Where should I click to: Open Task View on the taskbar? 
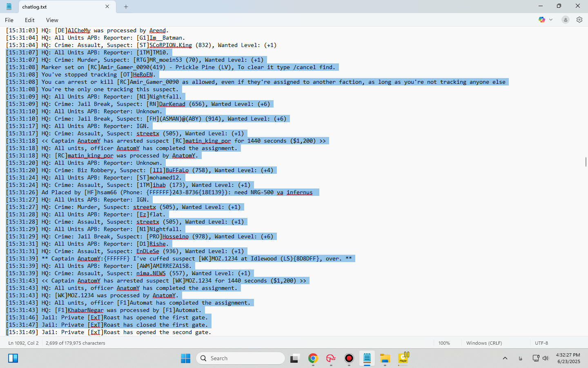click(295, 359)
